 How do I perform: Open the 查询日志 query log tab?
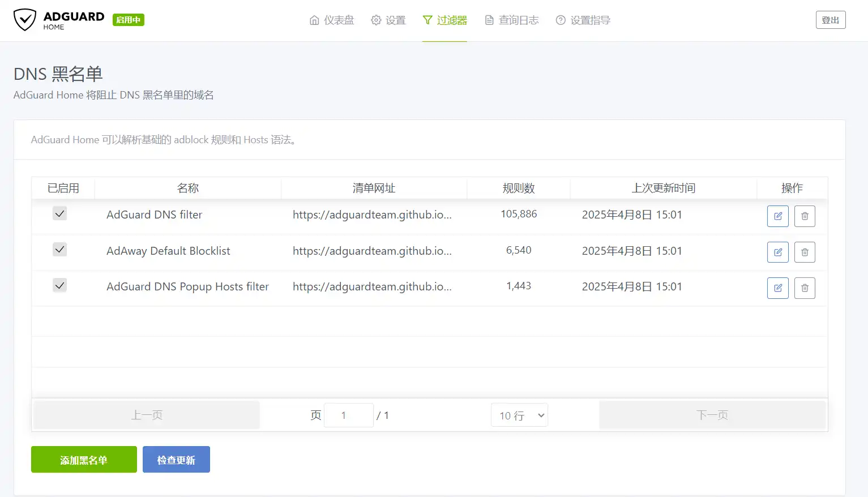click(512, 20)
